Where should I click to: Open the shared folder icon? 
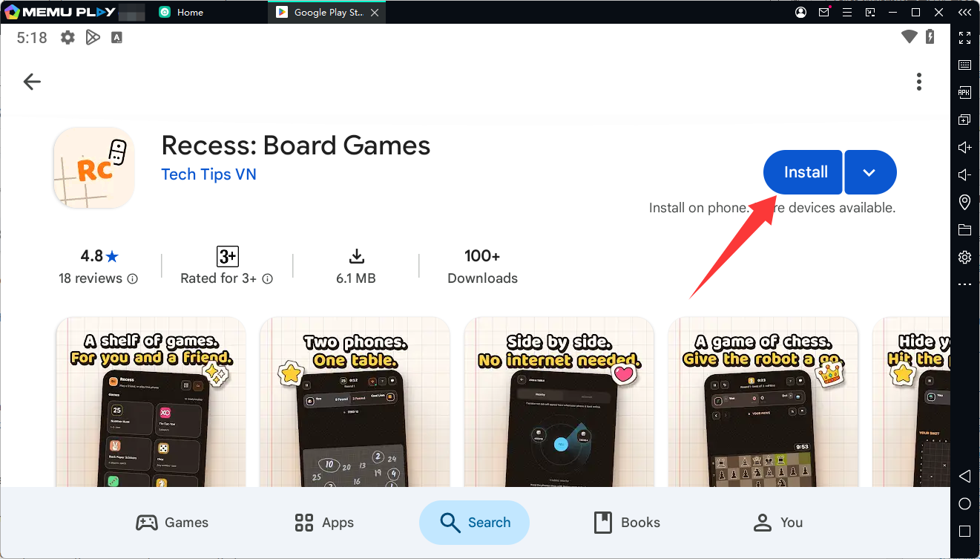coord(964,229)
